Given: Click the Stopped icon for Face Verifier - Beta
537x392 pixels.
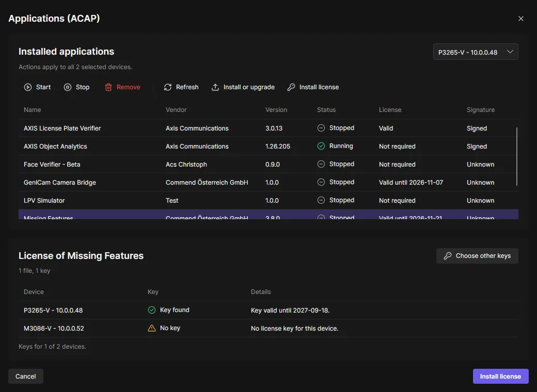Looking at the screenshot, I should [321, 164].
